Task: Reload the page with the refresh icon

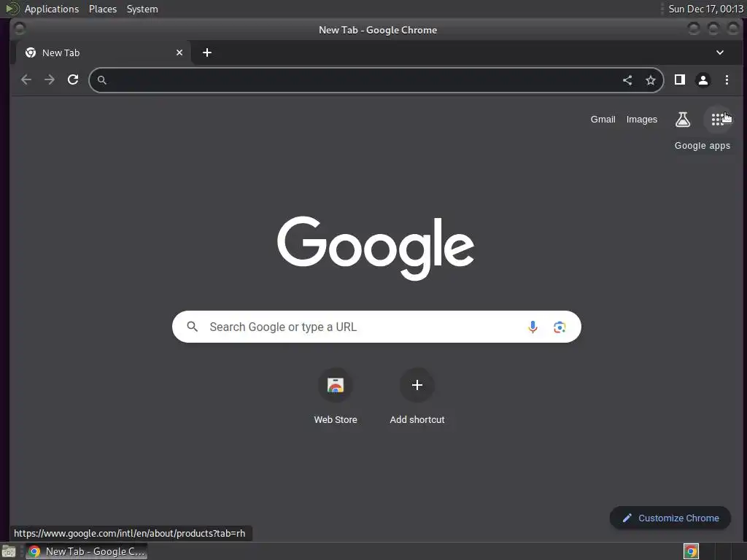Action: 73,79
